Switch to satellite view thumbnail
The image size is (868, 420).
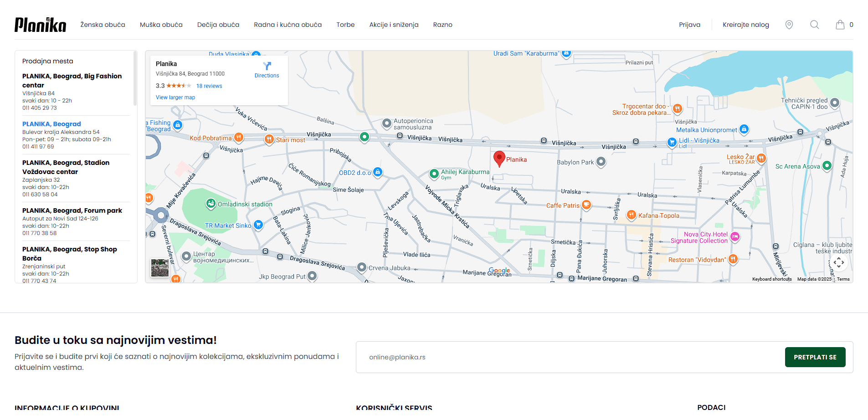tap(160, 268)
